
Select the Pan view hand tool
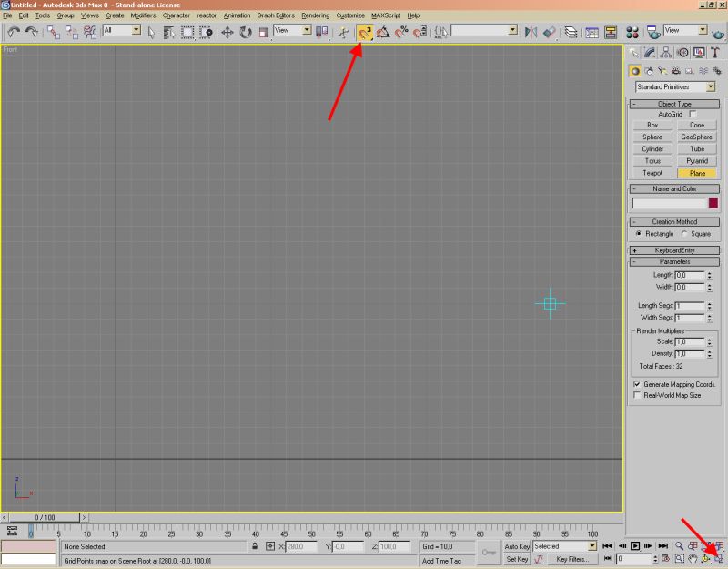693,558
